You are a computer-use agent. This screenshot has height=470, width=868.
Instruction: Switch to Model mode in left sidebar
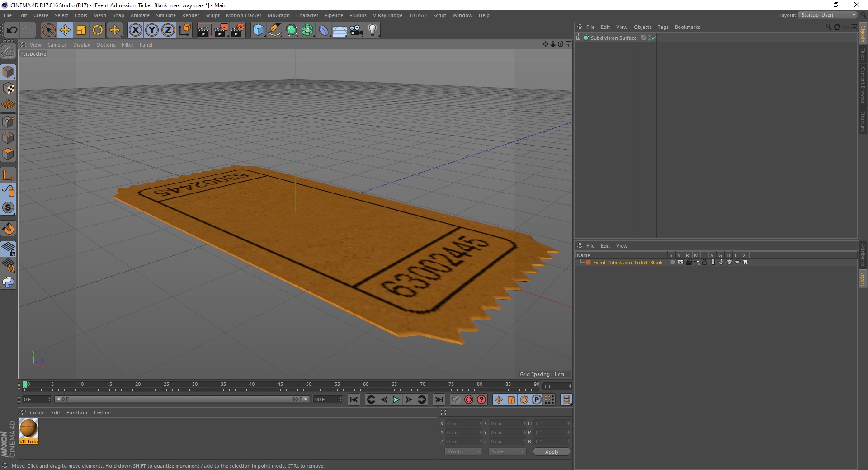(x=8, y=72)
